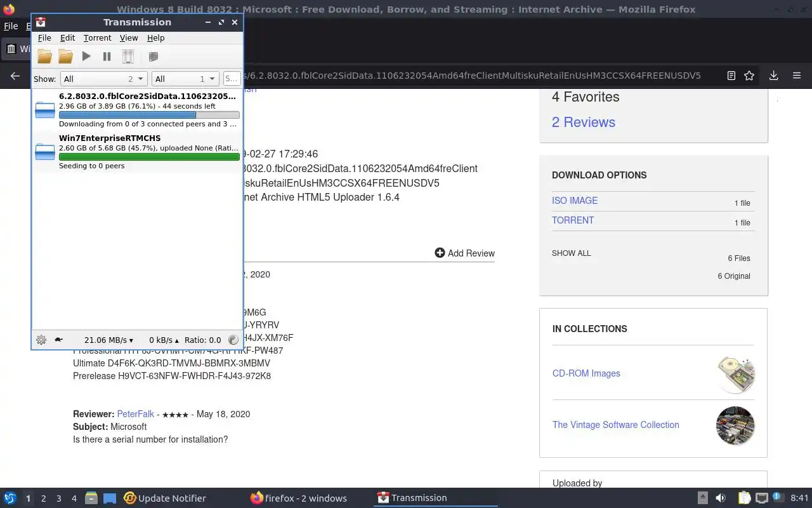Open network connection tray icon
This screenshot has height=508, width=812.
tap(762, 498)
